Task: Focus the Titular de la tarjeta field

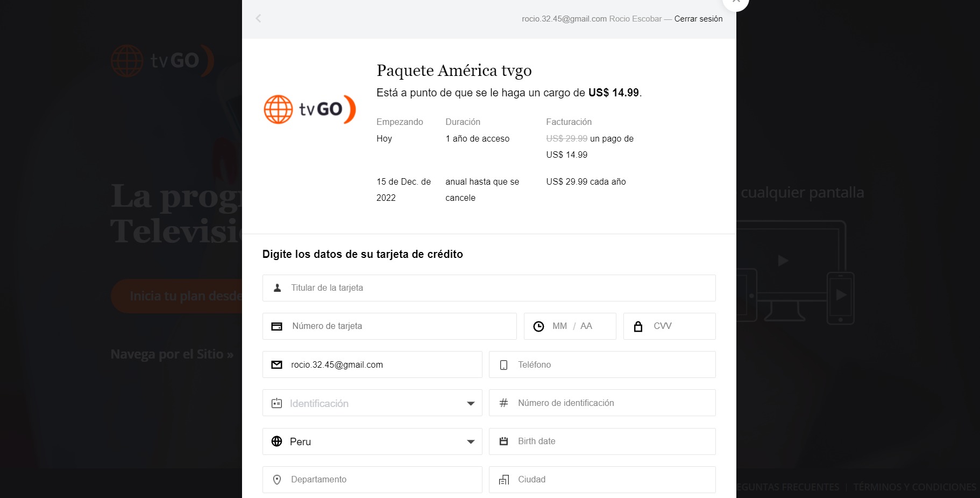Action: 489,288
